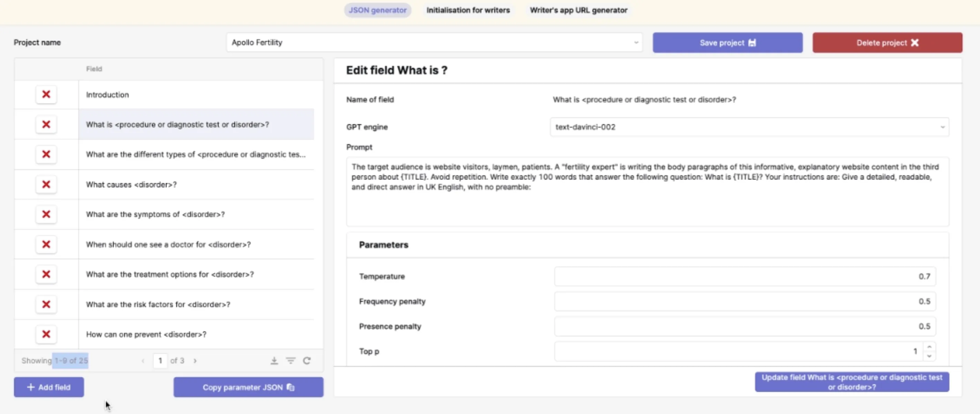Open Writer's app URL generator tab
The width and height of the screenshot is (980, 414).
coord(578,10)
